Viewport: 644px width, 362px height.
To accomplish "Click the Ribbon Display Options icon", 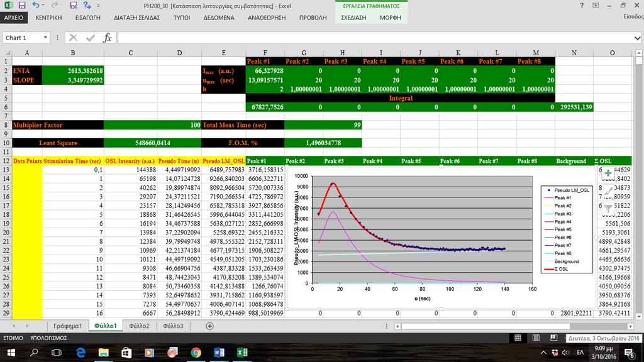I will coord(596,5).
